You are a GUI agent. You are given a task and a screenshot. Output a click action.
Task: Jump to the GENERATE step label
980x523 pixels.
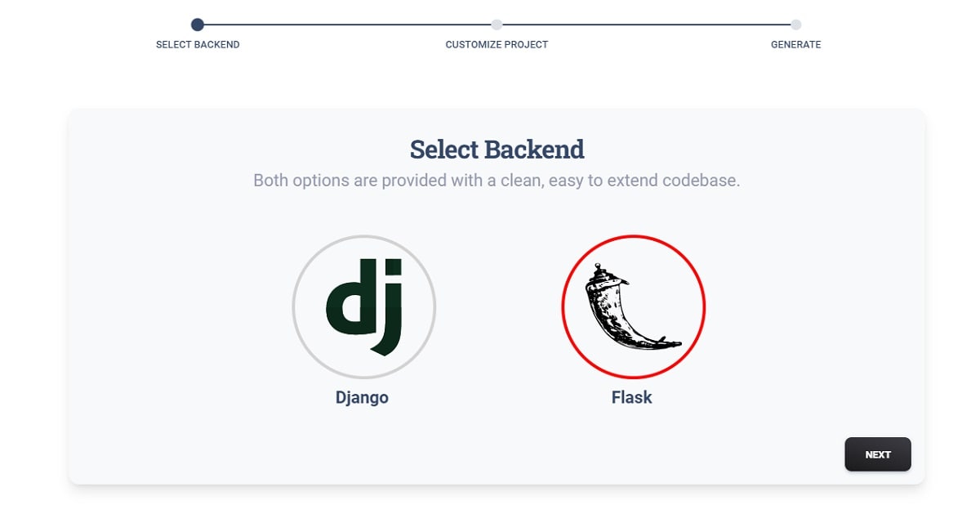point(795,45)
